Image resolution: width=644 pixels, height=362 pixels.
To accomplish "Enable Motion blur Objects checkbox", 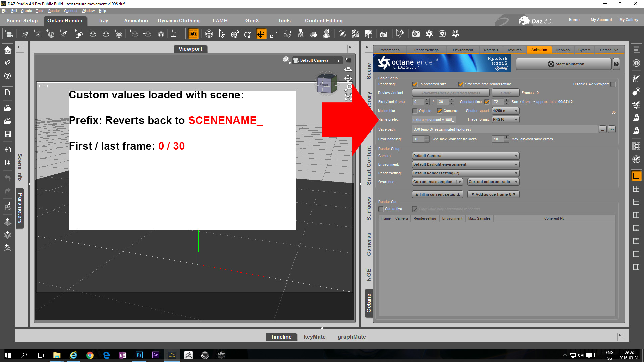I will point(415,111).
